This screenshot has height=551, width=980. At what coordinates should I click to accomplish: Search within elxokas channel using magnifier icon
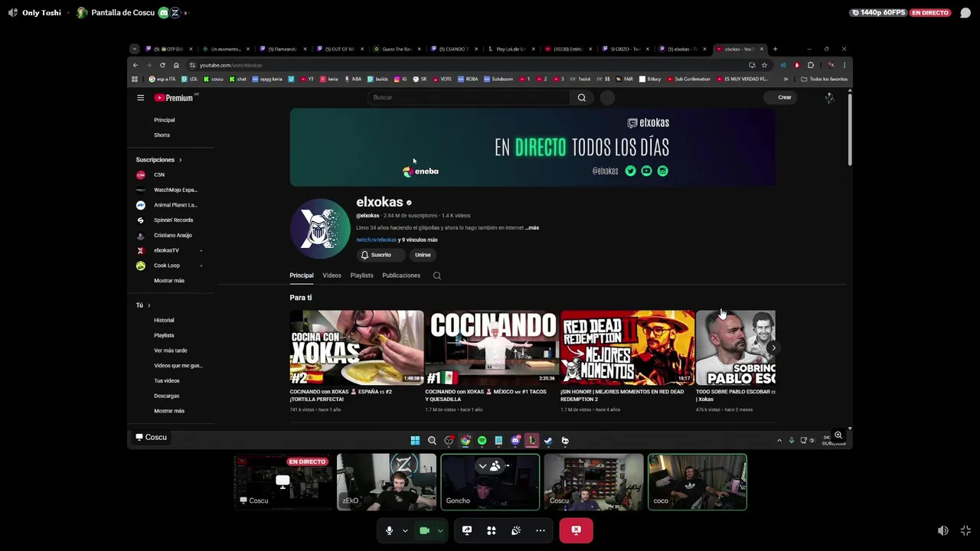[437, 275]
